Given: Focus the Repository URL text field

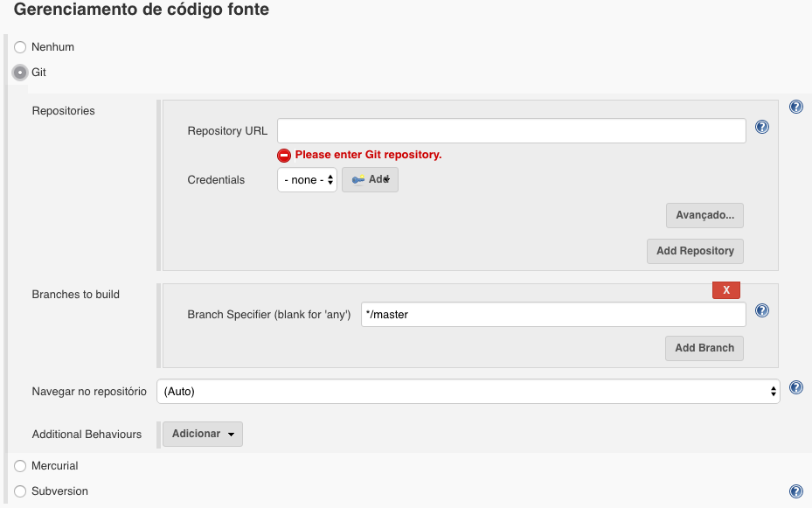Looking at the screenshot, I should pyautogui.click(x=511, y=131).
